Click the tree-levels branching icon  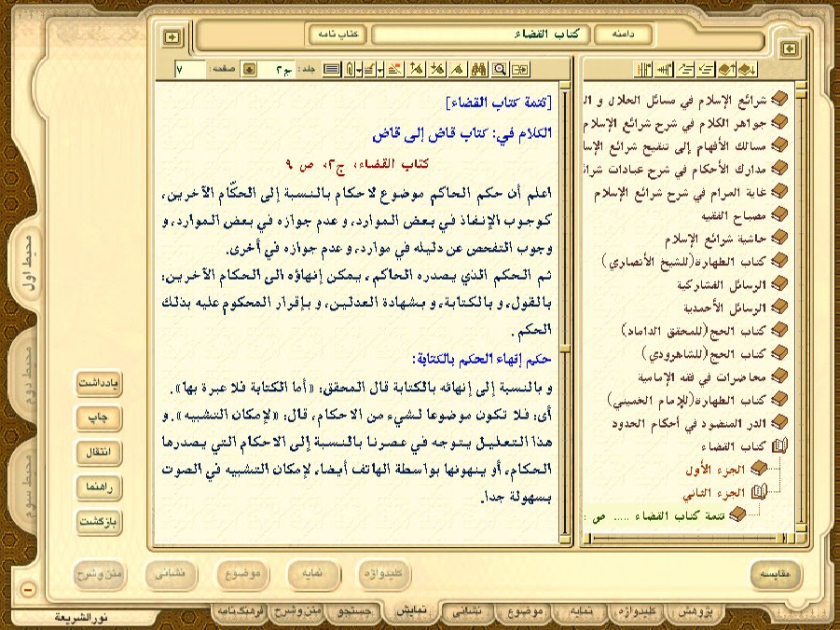[x=664, y=69]
